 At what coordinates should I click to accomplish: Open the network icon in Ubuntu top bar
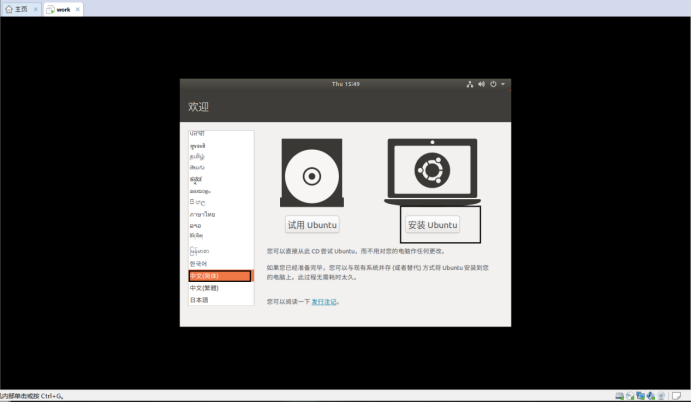tap(470, 84)
